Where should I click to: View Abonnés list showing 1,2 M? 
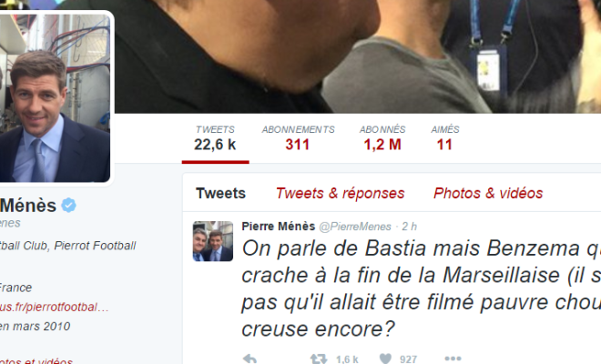pos(382,138)
